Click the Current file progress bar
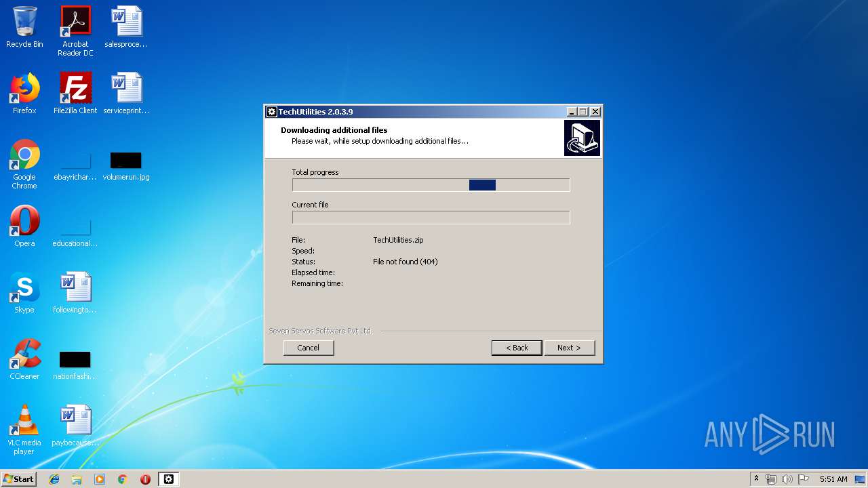 pos(431,218)
